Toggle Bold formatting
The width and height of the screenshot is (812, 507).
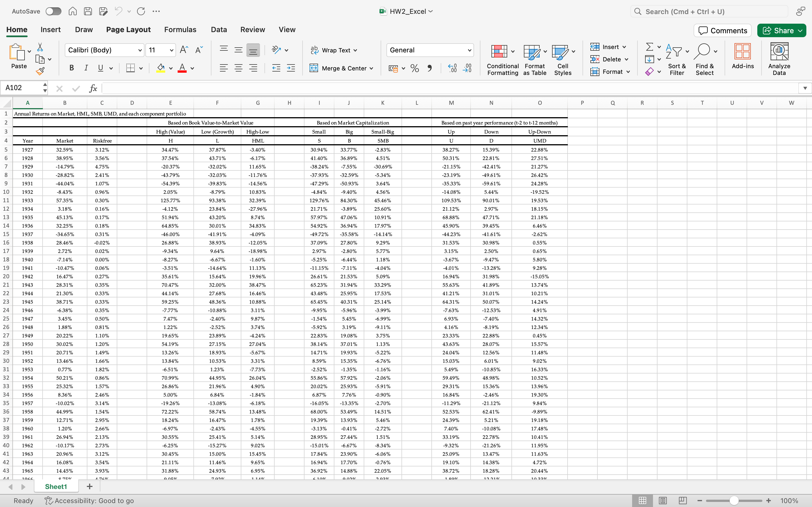(71, 68)
